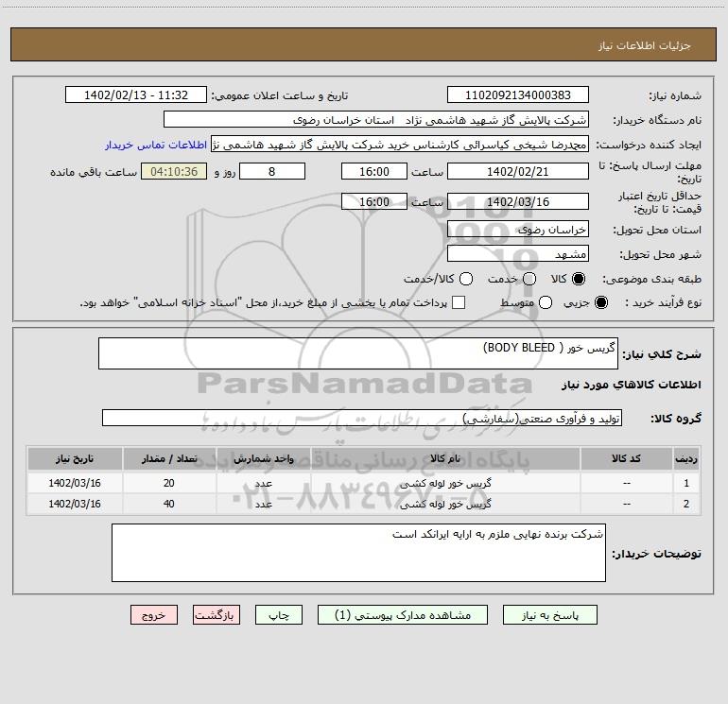Click the request creator name field

400,144
